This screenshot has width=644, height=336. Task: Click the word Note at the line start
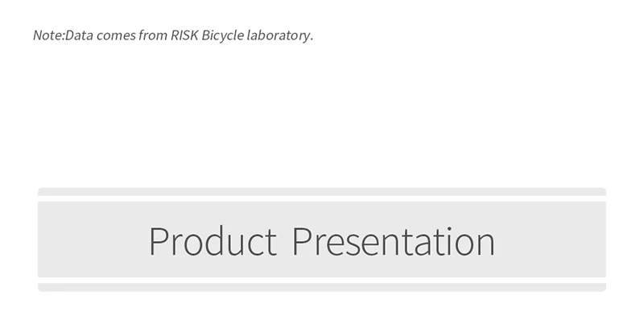(x=47, y=35)
